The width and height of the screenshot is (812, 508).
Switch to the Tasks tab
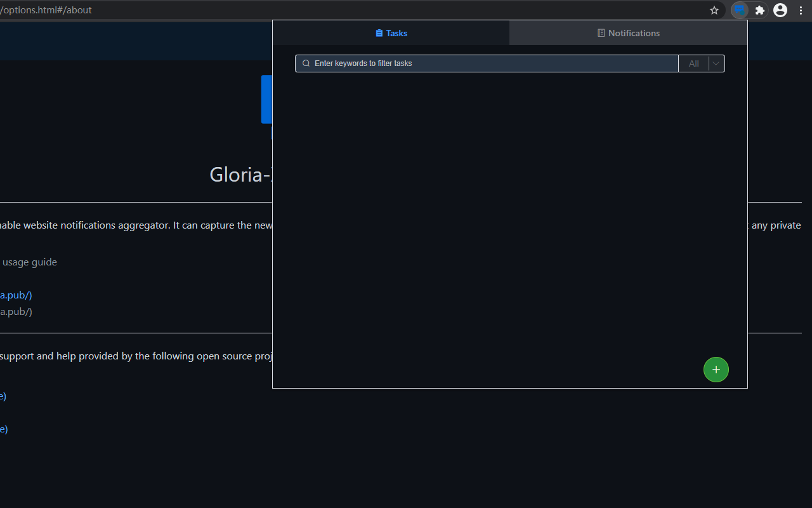391,33
